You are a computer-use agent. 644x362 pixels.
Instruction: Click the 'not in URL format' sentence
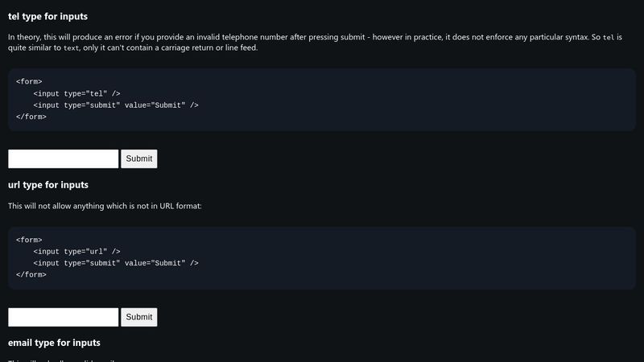click(105, 206)
